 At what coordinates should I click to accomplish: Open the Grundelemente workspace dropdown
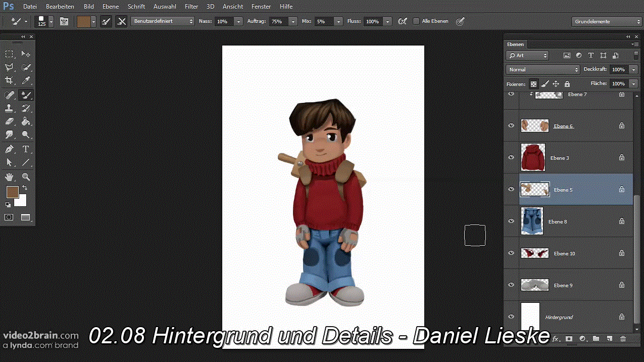point(607,21)
